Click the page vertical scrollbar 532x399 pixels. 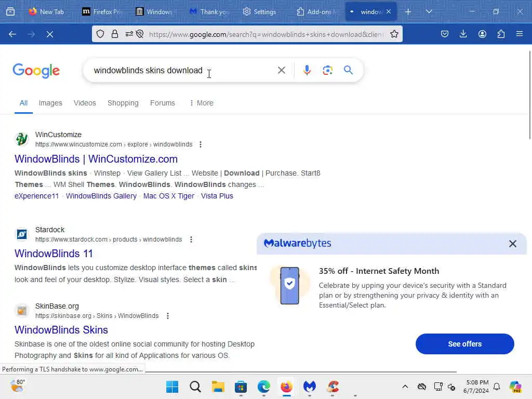click(529, 95)
